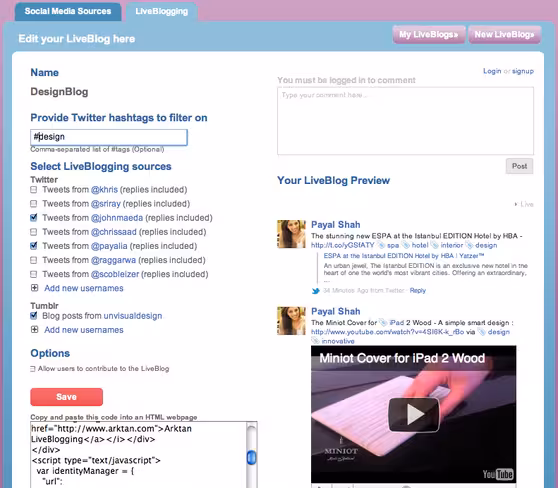The image size is (558, 488).
Task: Click the red Save button
Action: (x=67, y=397)
